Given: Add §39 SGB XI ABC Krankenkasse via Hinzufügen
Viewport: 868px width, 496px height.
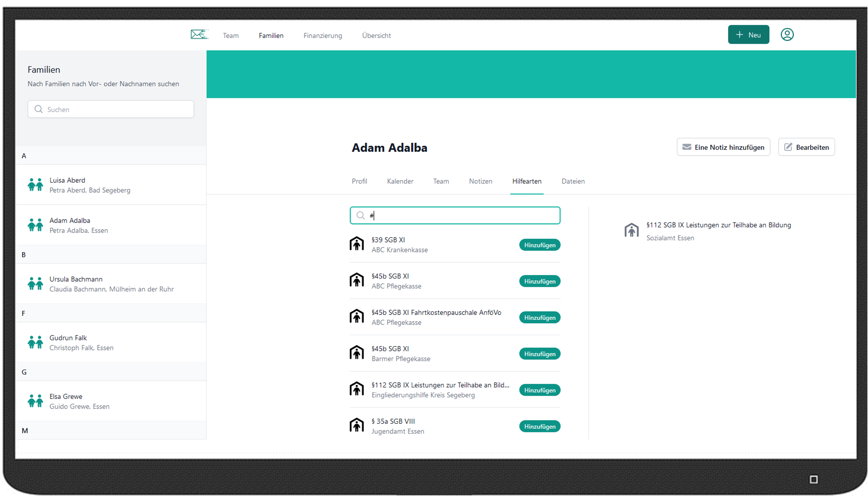Looking at the screenshot, I should (x=539, y=245).
